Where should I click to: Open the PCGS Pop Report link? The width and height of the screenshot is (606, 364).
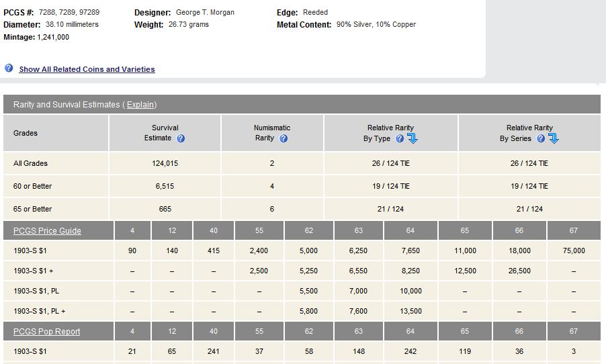click(47, 332)
